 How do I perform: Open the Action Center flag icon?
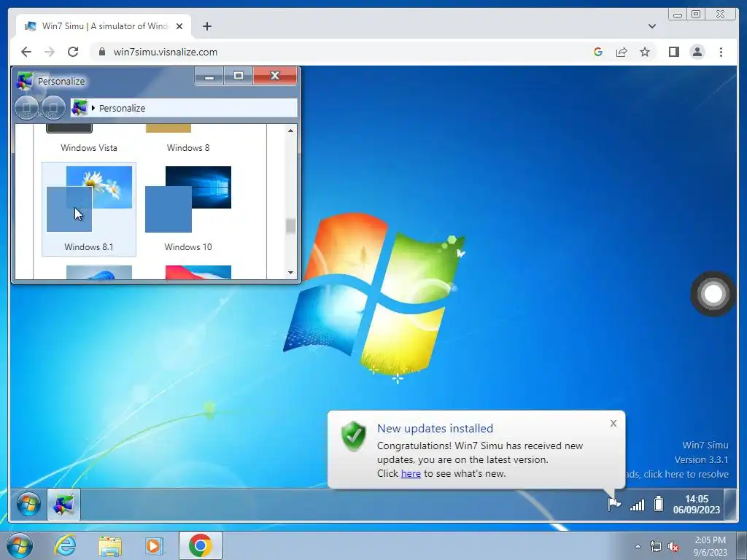coord(614,504)
